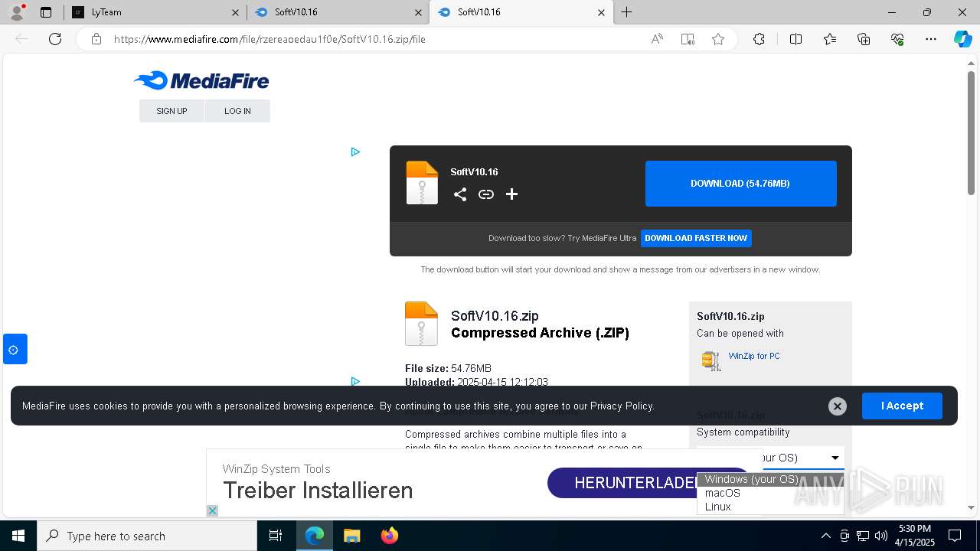Click the volume icon in tray
This screenshot has width=980, height=551.
[x=881, y=536]
